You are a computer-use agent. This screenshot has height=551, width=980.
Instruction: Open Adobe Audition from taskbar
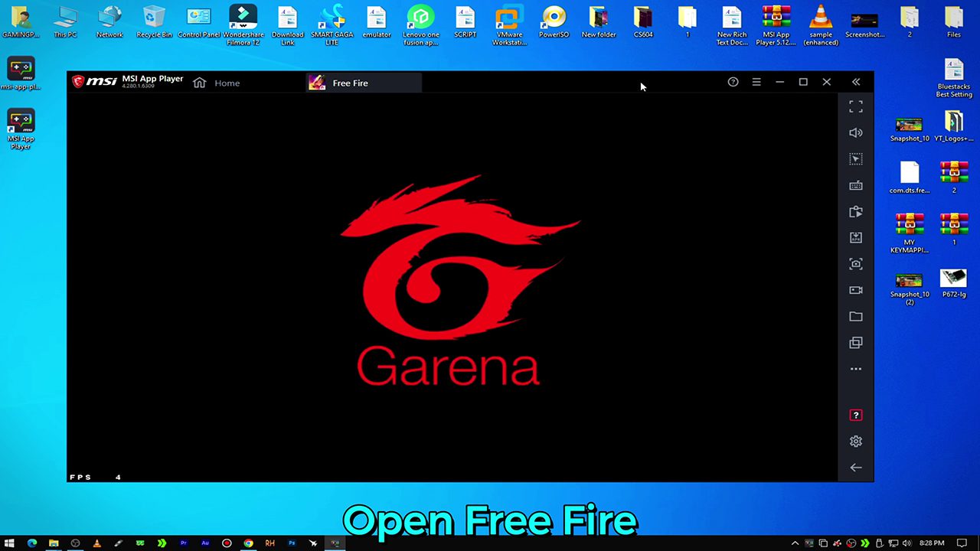tap(204, 543)
